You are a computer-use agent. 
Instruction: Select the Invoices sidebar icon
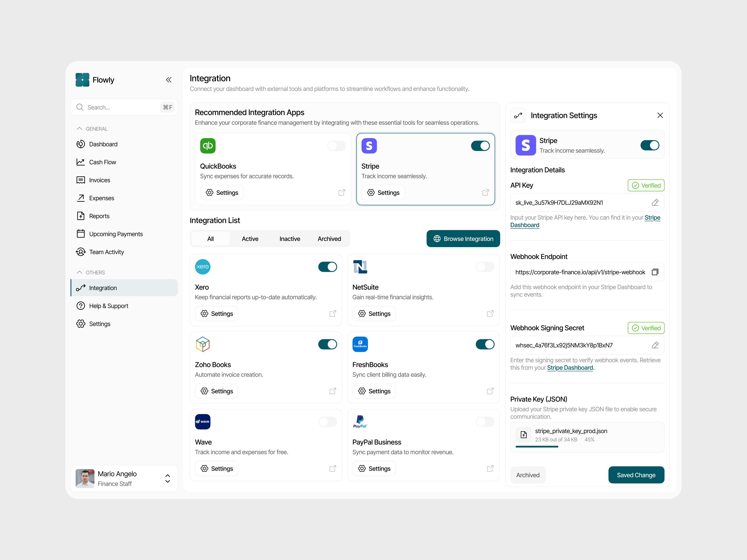click(81, 180)
